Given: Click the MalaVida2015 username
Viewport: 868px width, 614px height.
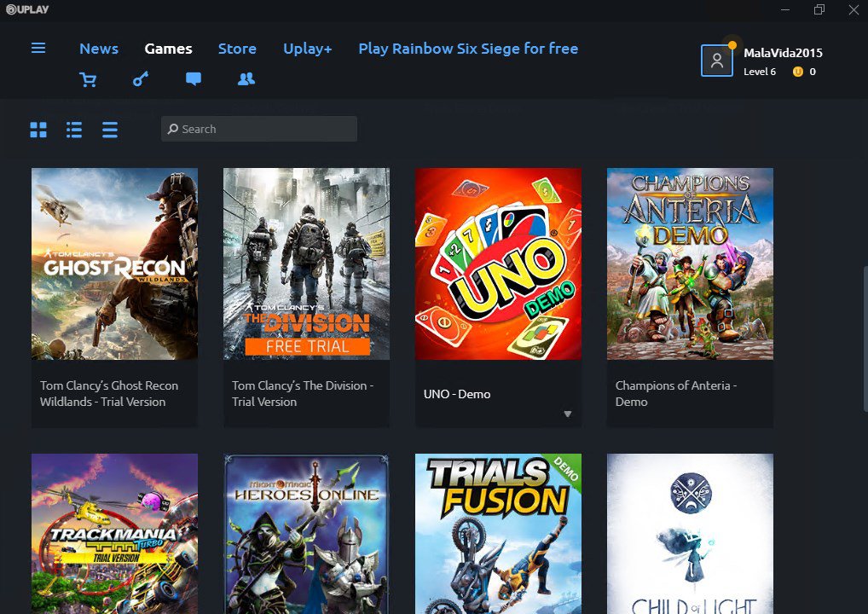Looking at the screenshot, I should [x=783, y=53].
